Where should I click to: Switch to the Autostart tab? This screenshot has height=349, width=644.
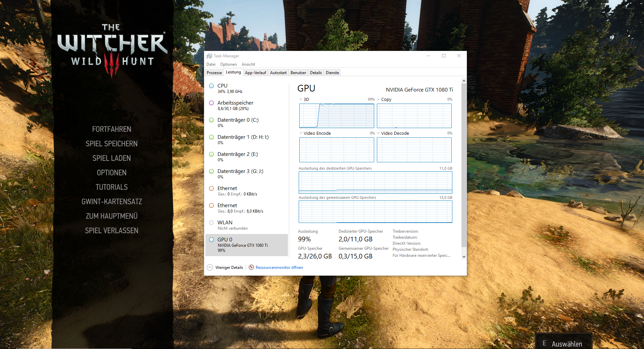click(278, 72)
